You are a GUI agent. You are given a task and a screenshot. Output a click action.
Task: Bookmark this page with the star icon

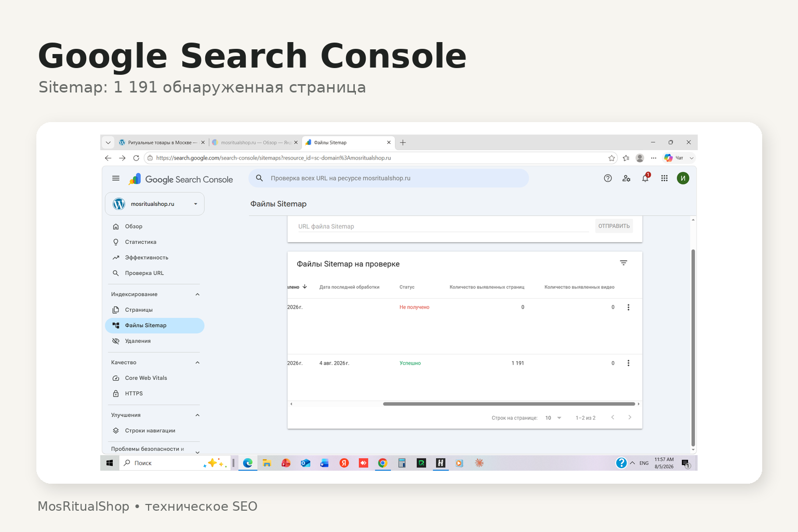(611, 158)
